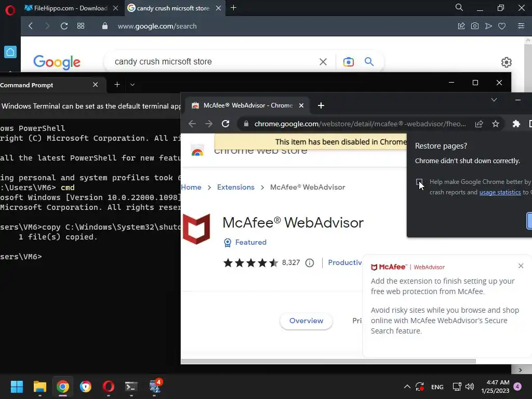Open Brave browser from taskbar
Image resolution: width=532 pixels, height=399 pixels.
pyautogui.click(x=86, y=387)
